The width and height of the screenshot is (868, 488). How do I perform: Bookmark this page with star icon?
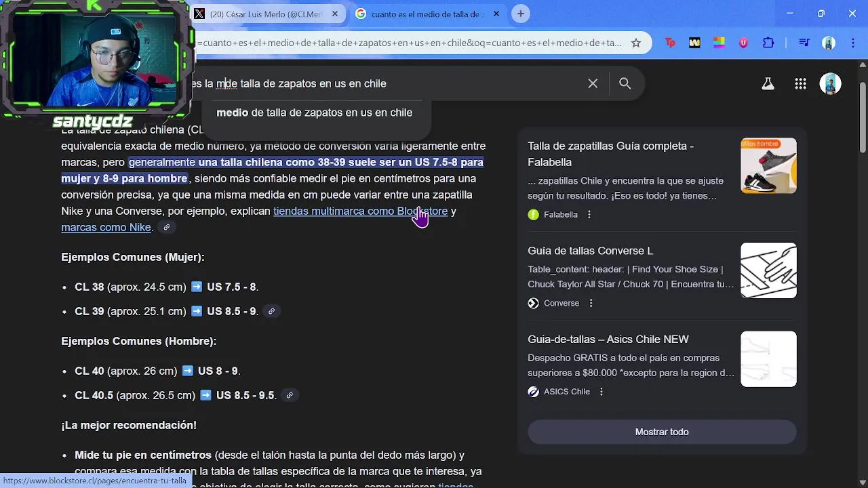636,43
